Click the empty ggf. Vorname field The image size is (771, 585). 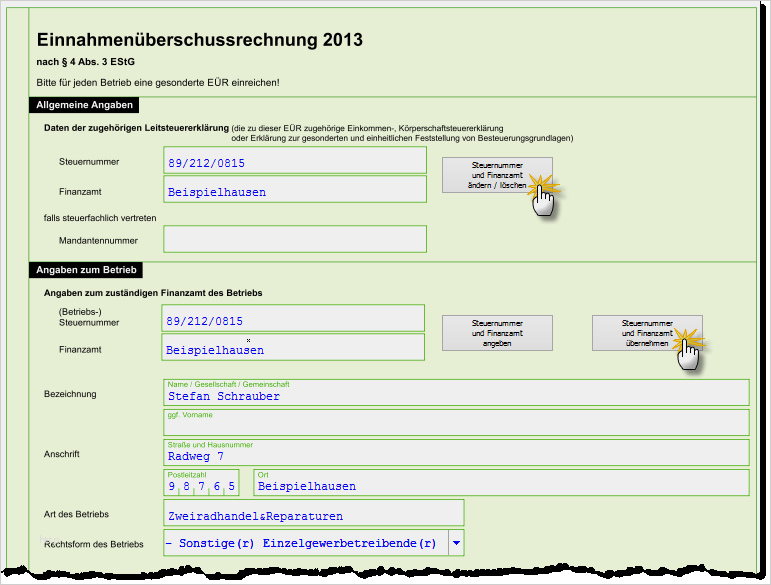456,423
